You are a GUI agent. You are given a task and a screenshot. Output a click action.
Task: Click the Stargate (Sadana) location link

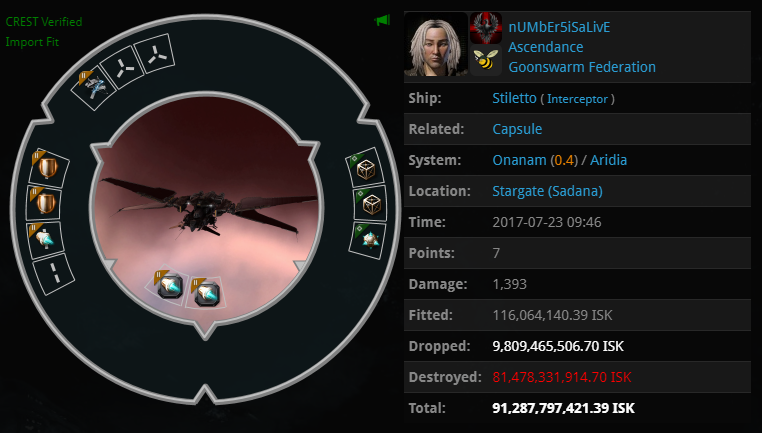pos(547,191)
